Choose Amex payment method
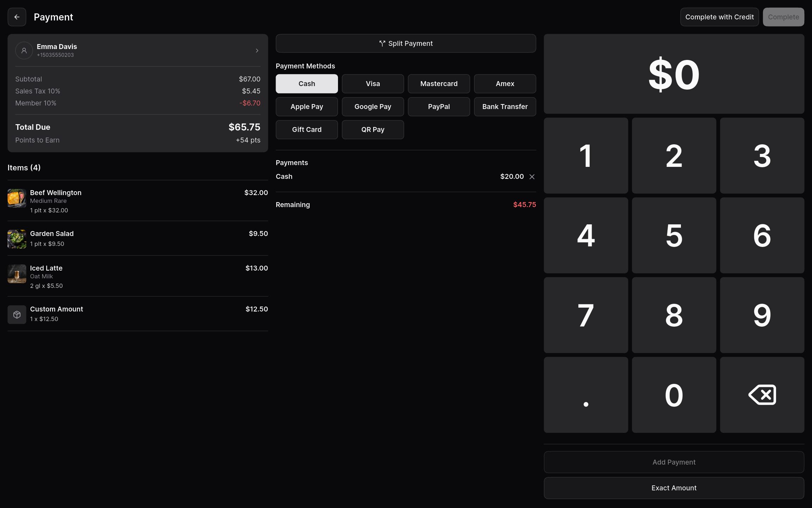 pyautogui.click(x=505, y=84)
